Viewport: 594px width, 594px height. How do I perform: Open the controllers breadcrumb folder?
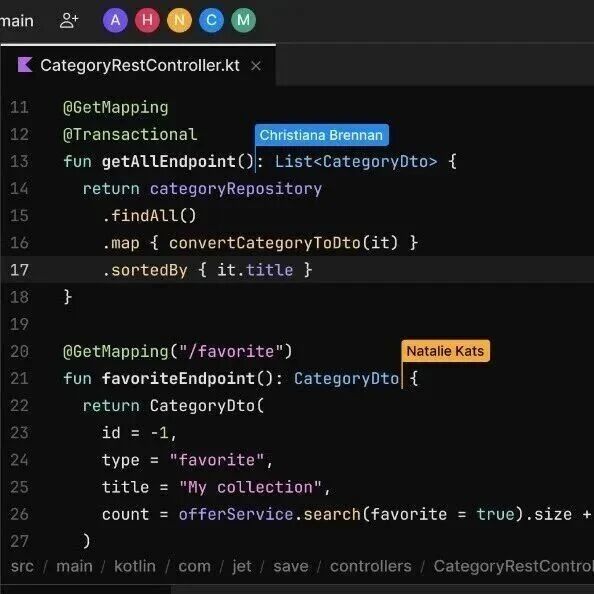(370, 566)
